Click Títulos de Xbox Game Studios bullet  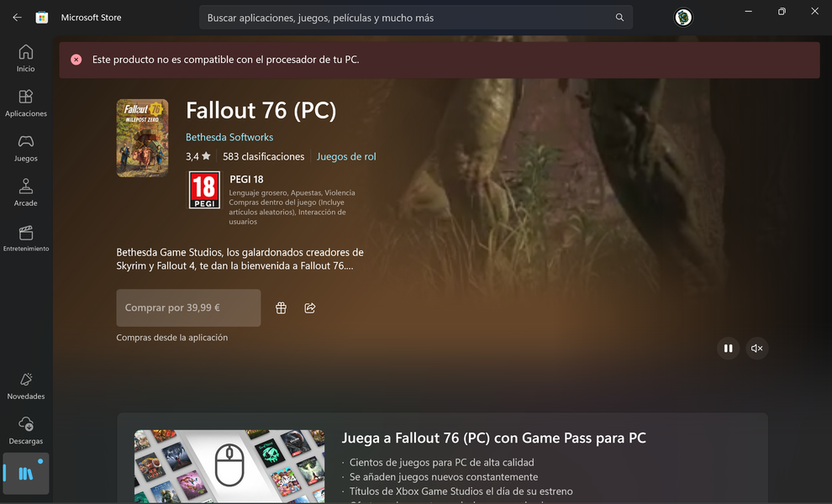[x=461, y=491]
